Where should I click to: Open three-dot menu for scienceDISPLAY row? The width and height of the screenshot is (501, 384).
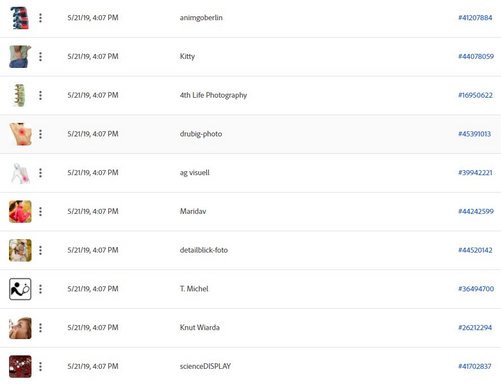(x=40, y=367)
